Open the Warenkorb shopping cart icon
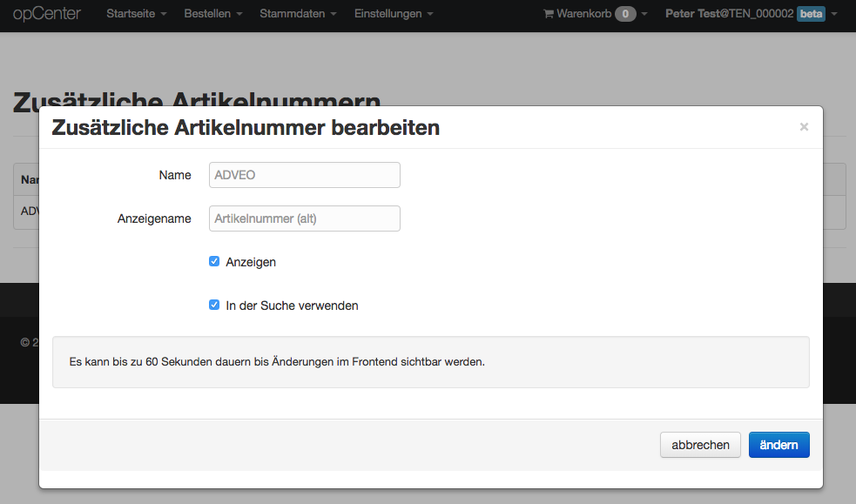 548,13
